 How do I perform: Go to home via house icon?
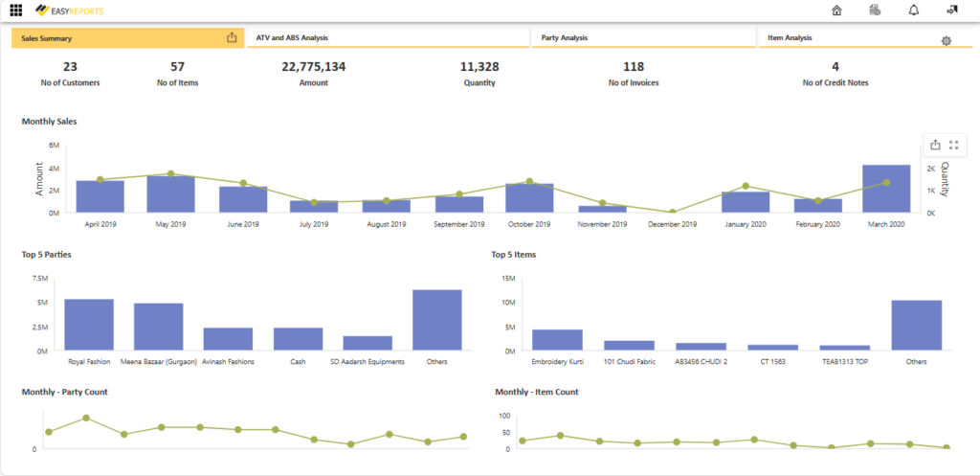tap(836, 11)
